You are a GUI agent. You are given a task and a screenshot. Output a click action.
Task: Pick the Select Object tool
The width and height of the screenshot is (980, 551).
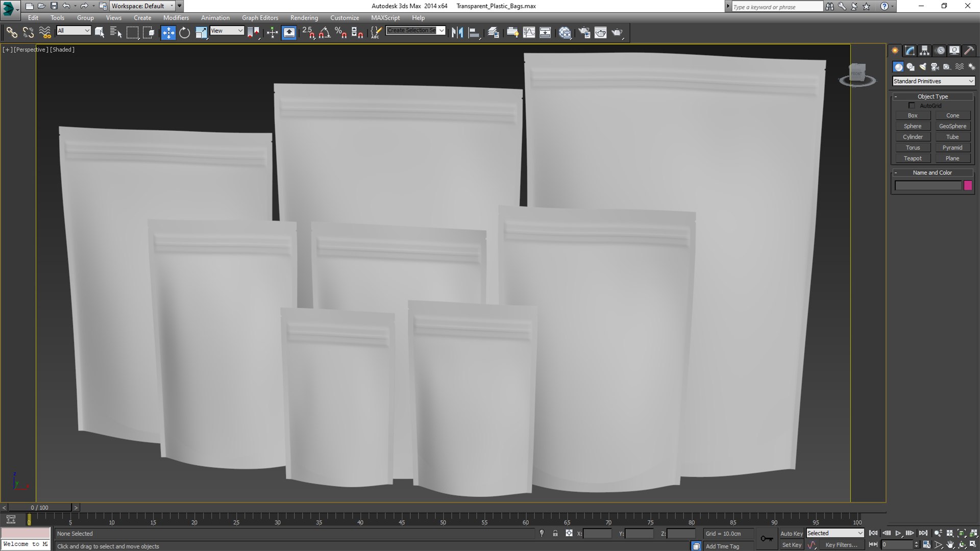100,33
